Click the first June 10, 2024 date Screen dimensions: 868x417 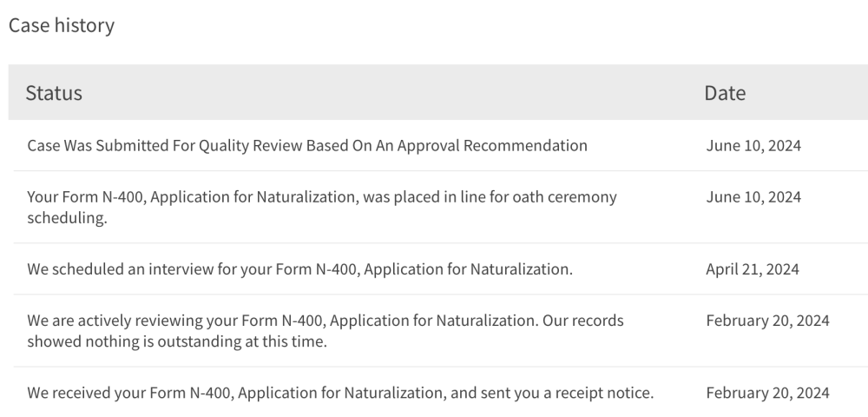click(x=753, y=146)
